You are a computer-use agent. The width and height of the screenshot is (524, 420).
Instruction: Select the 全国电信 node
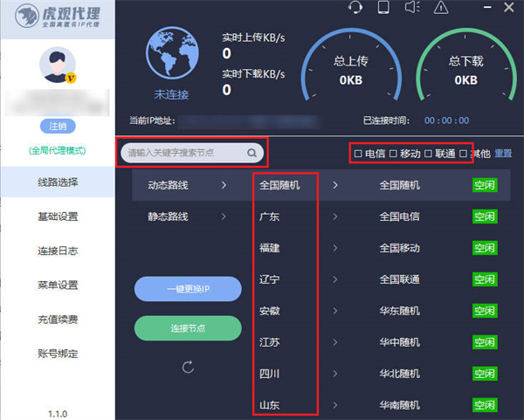click(399, 217)
